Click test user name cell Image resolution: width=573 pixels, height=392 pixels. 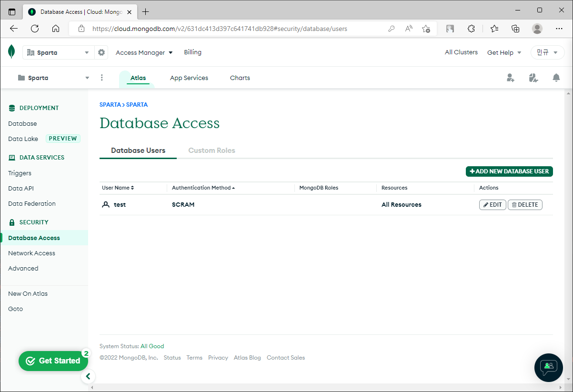120,205
